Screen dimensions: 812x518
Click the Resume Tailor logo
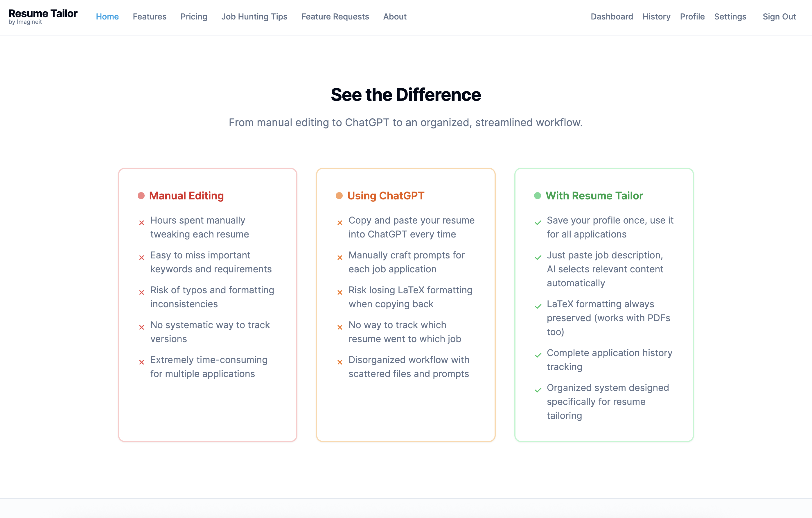tap(43, 15)
